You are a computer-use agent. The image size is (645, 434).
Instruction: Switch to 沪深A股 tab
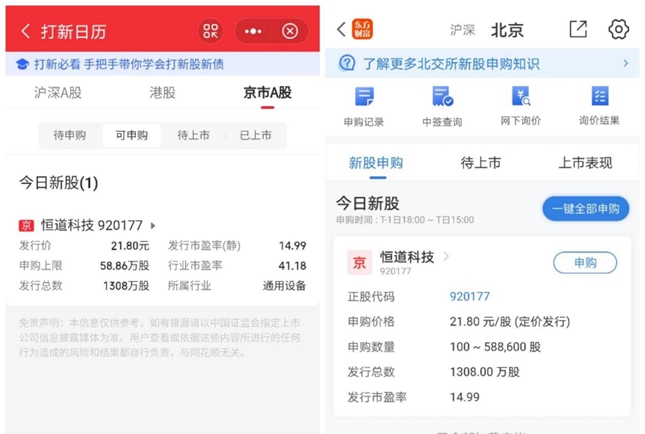coord(58,93)
